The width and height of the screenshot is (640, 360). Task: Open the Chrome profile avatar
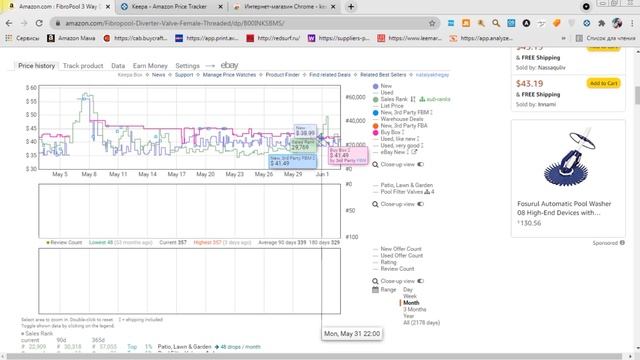[x=617, y=23]
